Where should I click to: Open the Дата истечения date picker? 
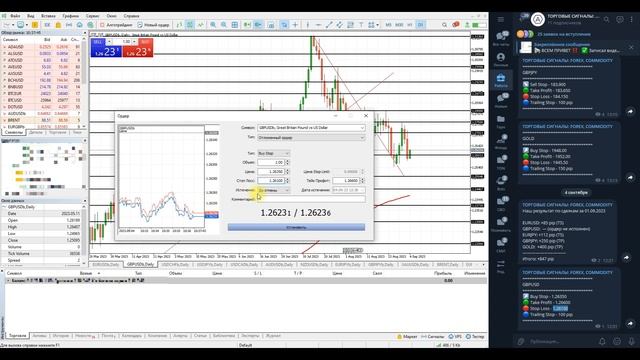point(349,190)
